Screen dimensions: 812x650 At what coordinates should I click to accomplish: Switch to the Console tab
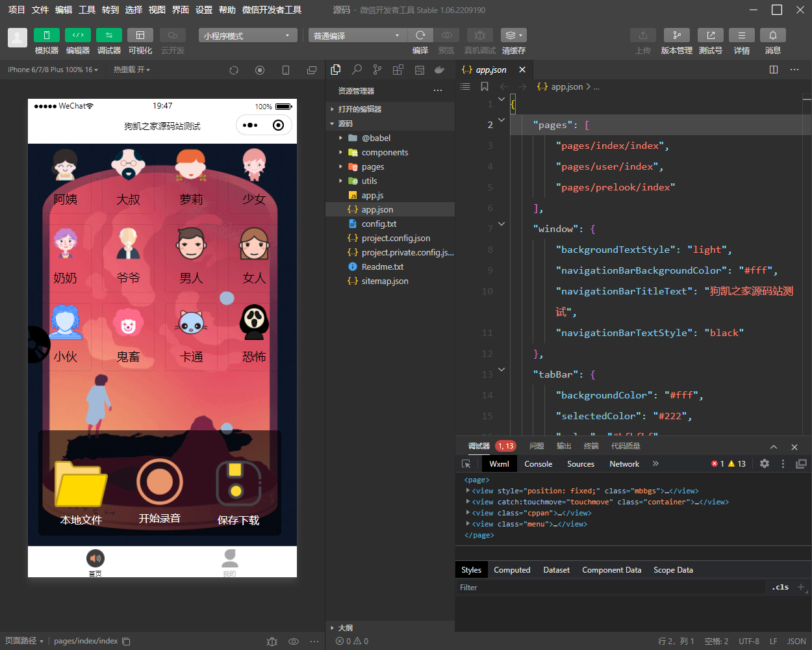539,463
